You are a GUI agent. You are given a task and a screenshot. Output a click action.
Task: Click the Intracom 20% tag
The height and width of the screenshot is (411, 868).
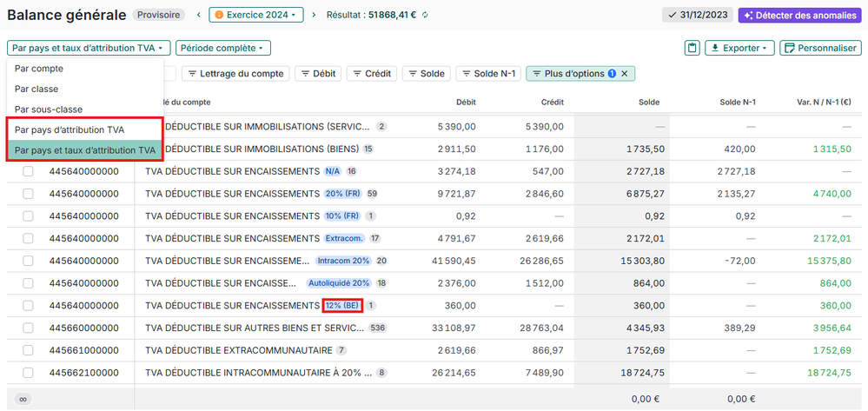(343, 261)
